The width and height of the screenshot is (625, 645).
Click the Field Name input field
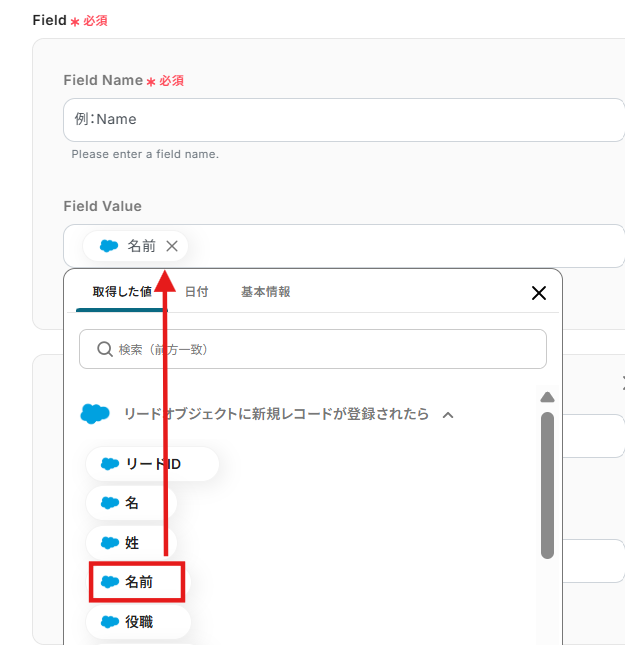(344, 120)
